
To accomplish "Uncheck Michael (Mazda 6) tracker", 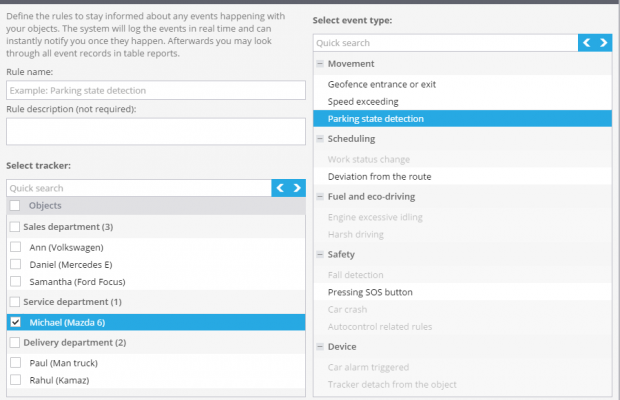I will [x=15, y=322].
